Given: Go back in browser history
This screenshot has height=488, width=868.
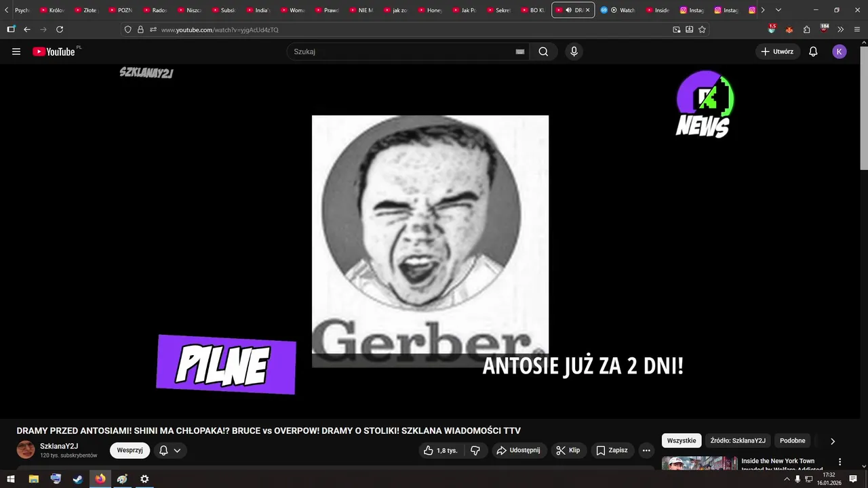Looking at the screenshot, I should tap(27, 29).
